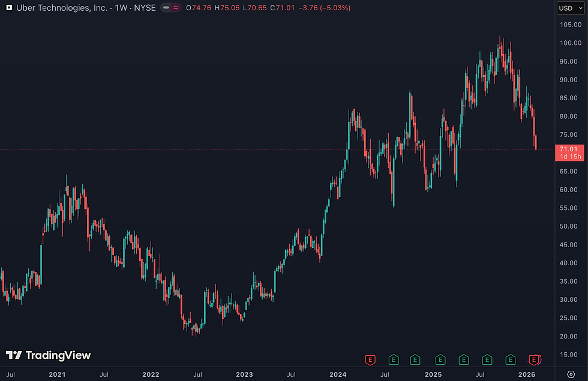Open the USD currency dropdown

(x=571, y=8)
